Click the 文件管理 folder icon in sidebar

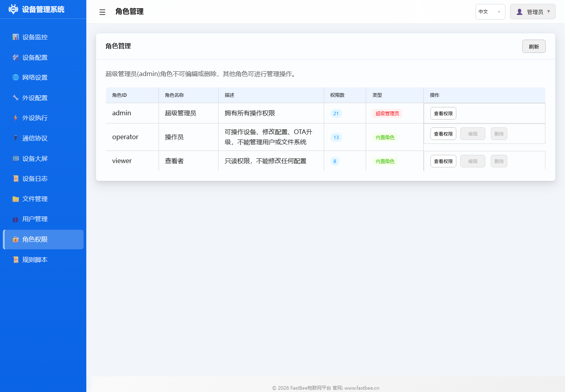[x=16, y=199]
